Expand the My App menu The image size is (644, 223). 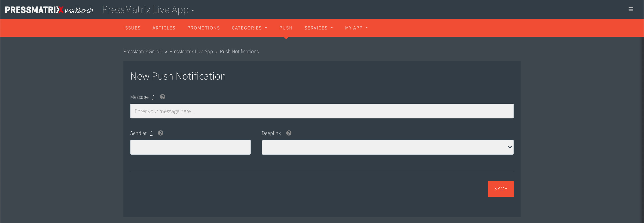click(356, 28)
